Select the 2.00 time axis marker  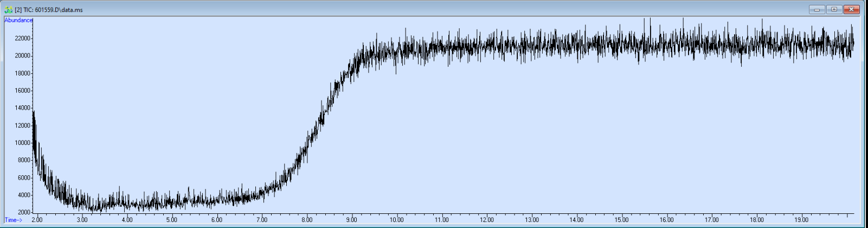pos(37,220)
